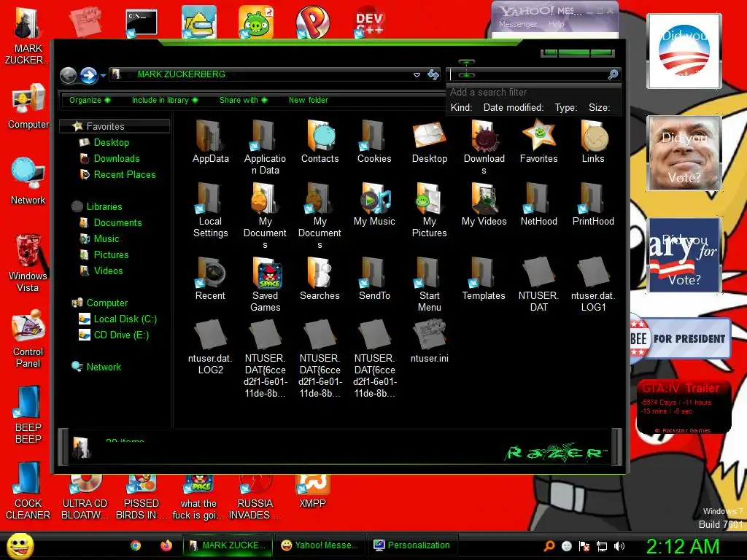Go back with the Back arrow button
The height and width of the screenshot is (560, 747).
pos(68,75)
